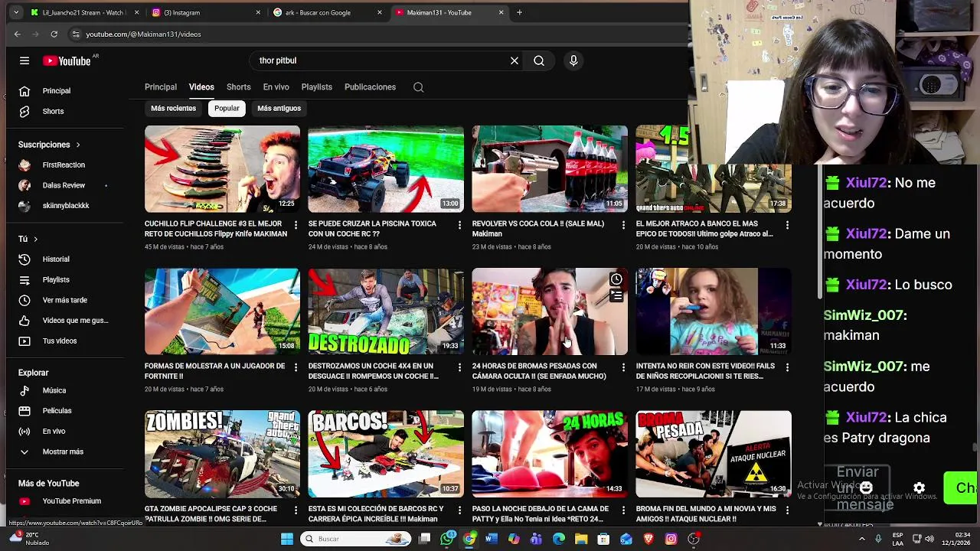
Task: Go to the YouTube home logo
Action: tap(67, 61)
